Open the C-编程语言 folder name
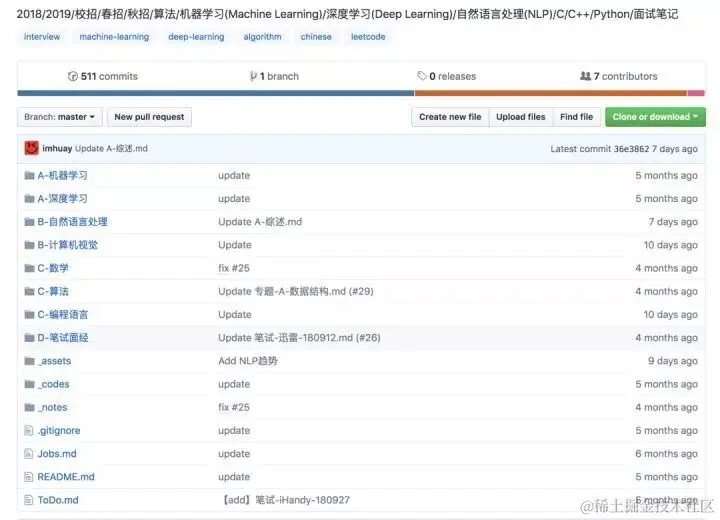This screenshot has width=720, height=520. click(63, 315)
